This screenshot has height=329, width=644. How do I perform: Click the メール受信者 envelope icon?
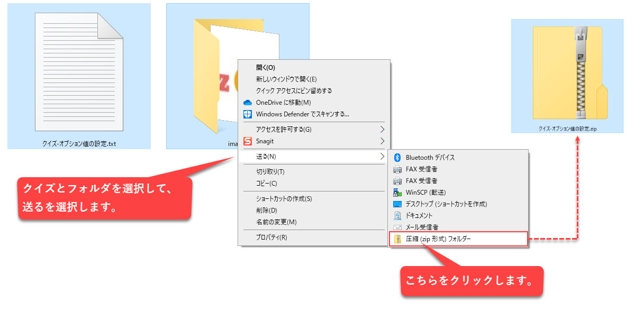[x=397, y=227]
